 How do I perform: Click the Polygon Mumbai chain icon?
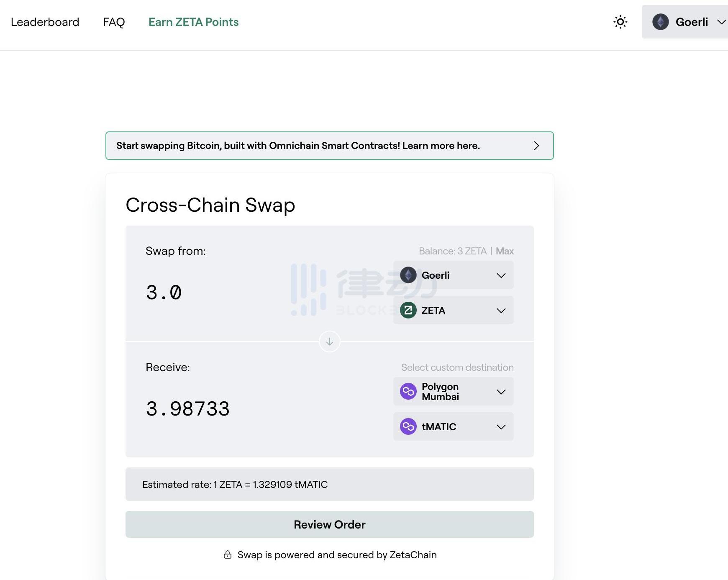(408, 392)
